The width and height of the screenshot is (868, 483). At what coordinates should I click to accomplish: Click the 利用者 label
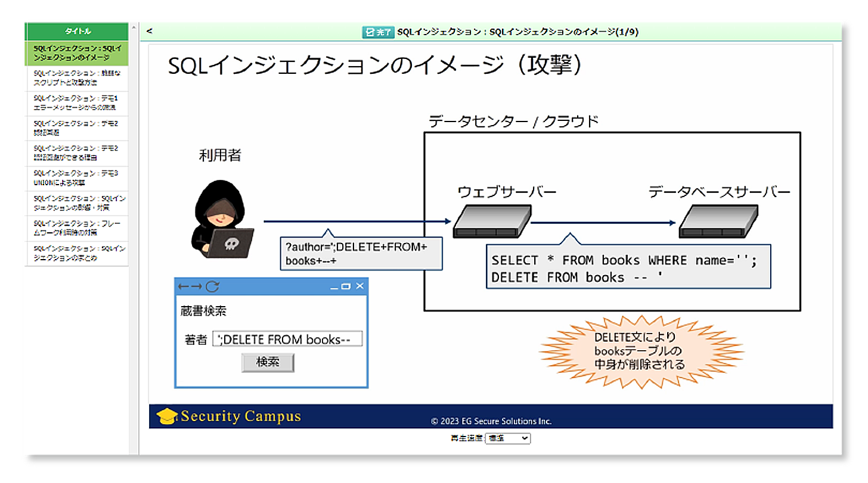[220, 156]
